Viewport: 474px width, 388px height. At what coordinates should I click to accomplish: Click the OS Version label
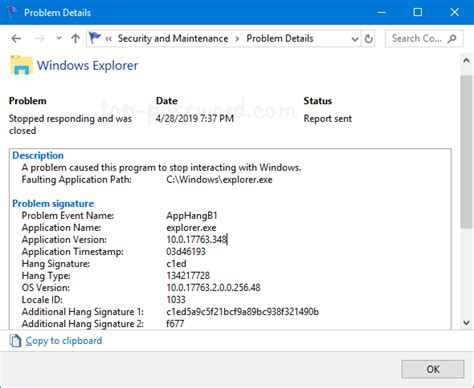click(46, 288)
